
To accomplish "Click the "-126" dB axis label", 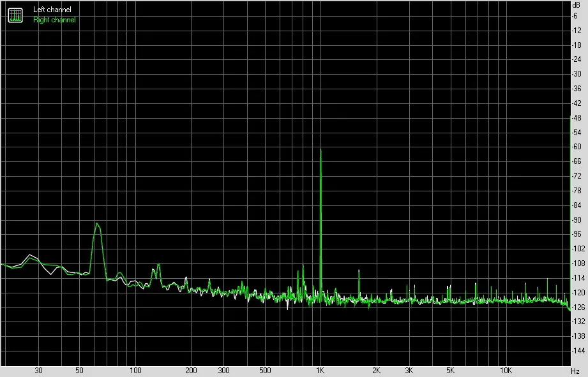I will point(578,307).
